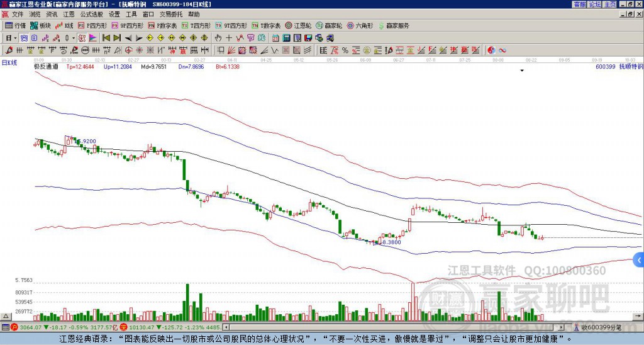Click the black left arrow icon
This screenshot has width=644, height=345.
pos(128,38)
